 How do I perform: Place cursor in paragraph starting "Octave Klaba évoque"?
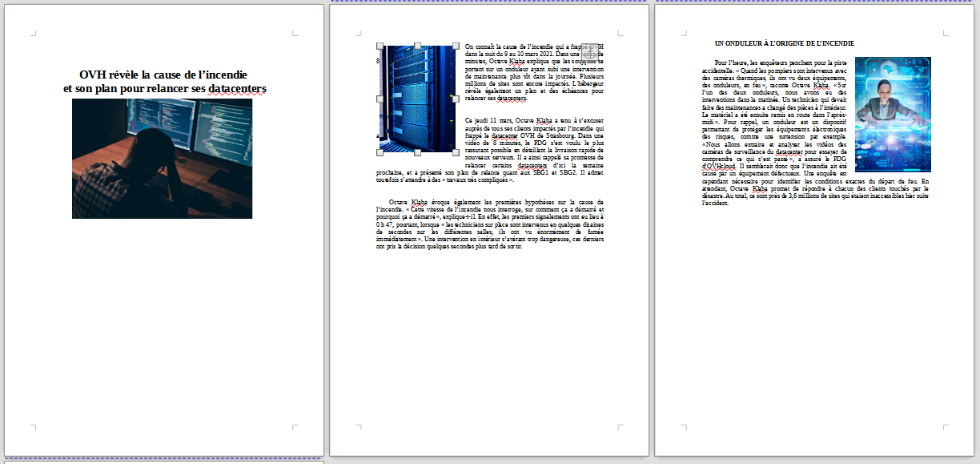(x=488, y=224)
